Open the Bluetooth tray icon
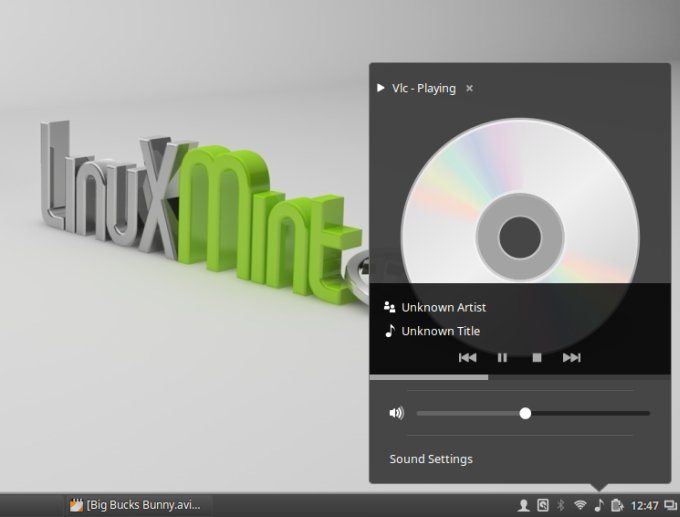 click(x=561, y=505)
